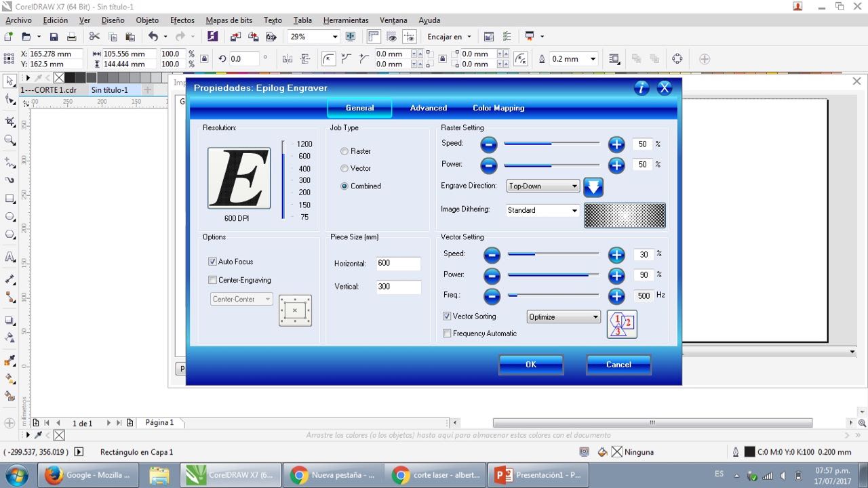Viewport: 868px width, 488px height.
Task: Click the Vector Speed slider track
Action: [553, 254]
